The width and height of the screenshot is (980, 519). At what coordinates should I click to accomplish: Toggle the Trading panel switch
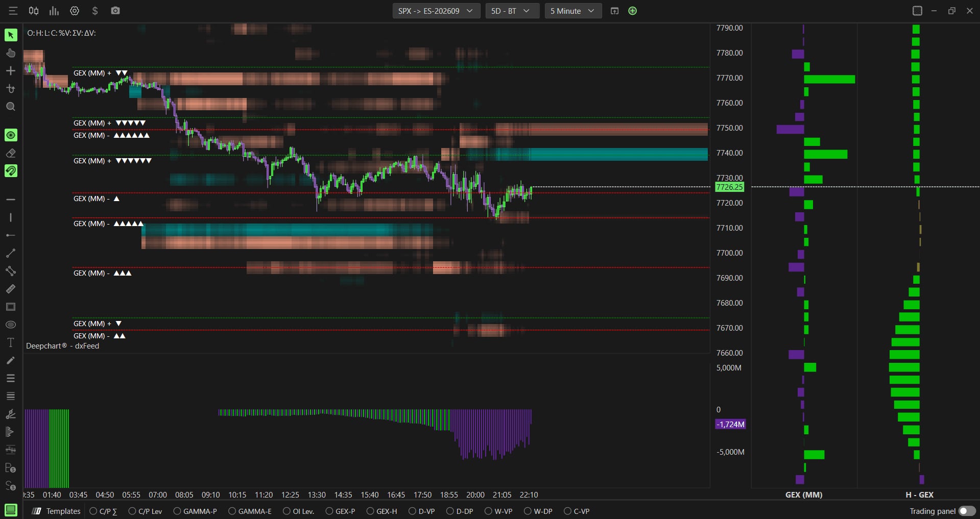967,511
